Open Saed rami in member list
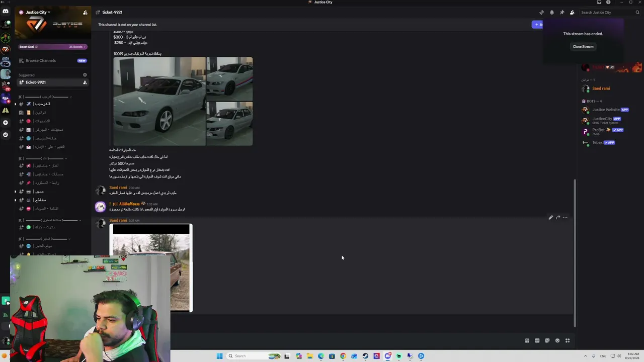This screenshot has height=362, width=644. [x=609, y=88]
